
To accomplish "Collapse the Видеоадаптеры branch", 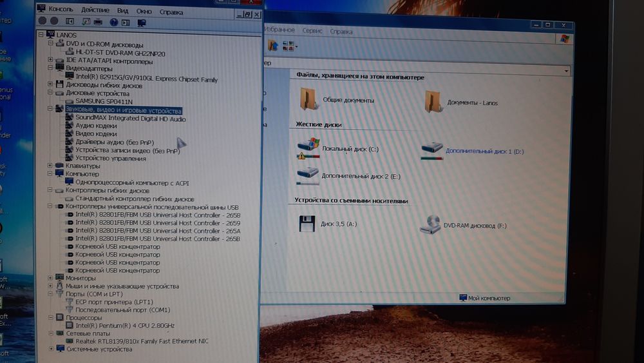I will tap(50, 68).
